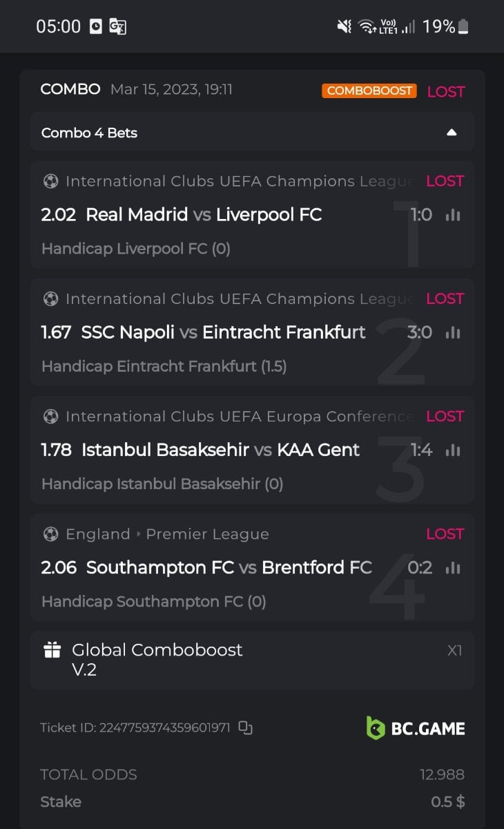504x829 pixels.
Task: Tap the BC.GAME logo
Action: pyautogui.click(x=416, y=728)
